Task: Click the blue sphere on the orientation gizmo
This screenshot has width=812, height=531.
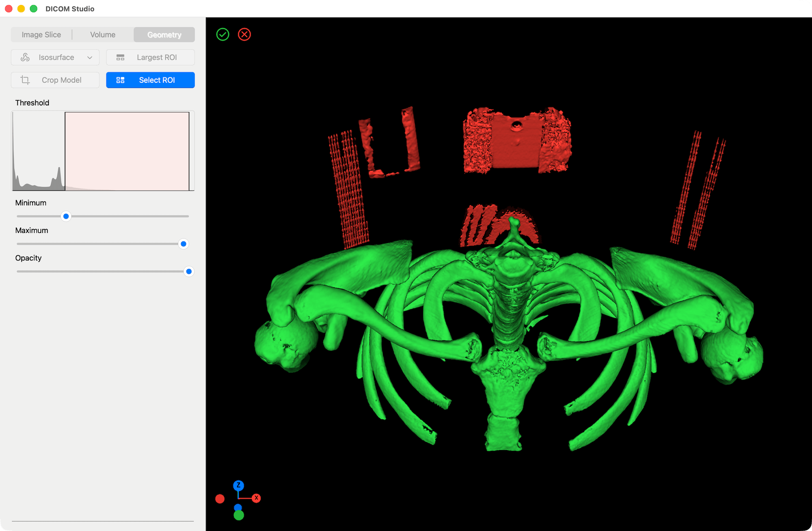Action: click(239, 507)
